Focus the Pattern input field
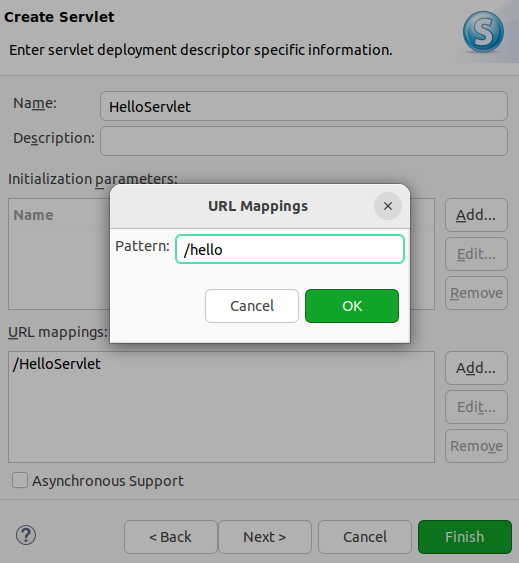 pos(290,249)
